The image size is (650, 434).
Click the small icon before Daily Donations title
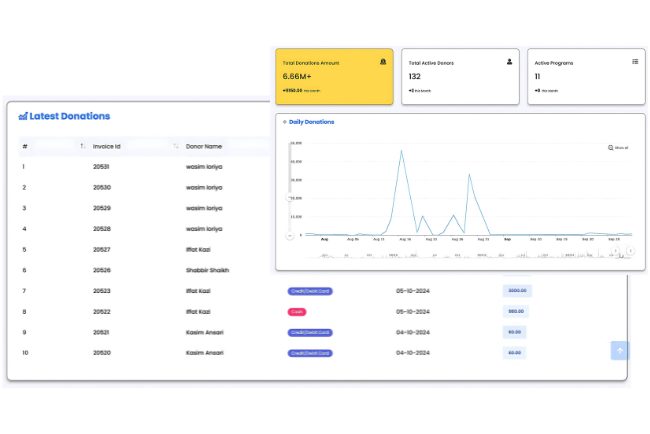pyautogui.click(x=285, y=122)
